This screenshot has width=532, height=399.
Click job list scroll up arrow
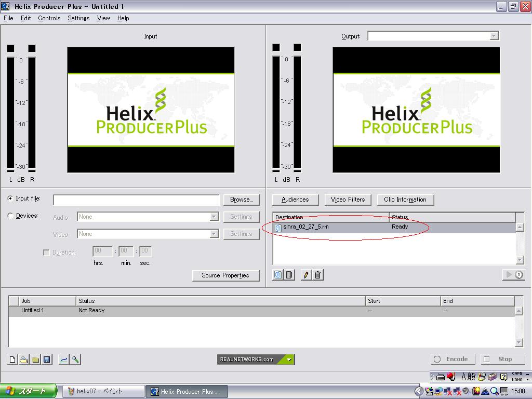519,311
